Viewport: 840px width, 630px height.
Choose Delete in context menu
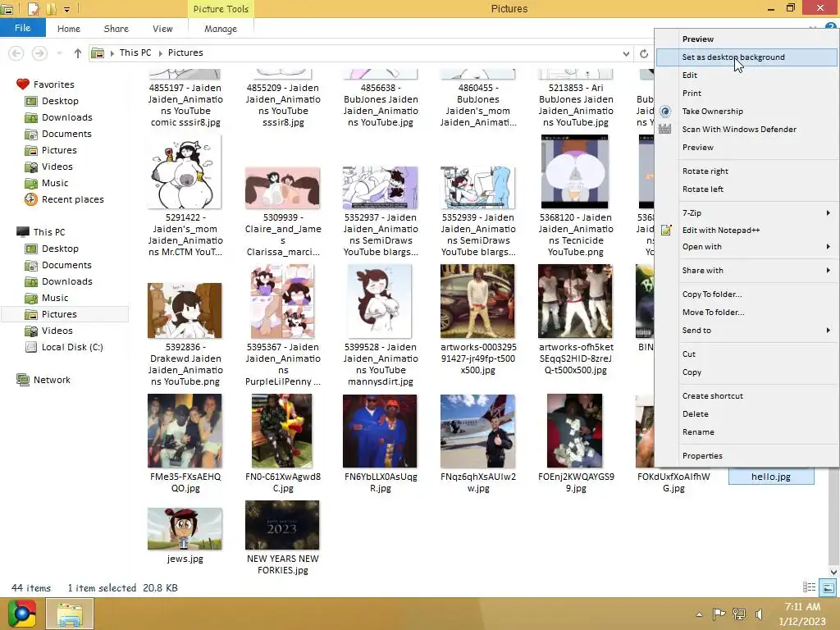click(x=746, y=413)
